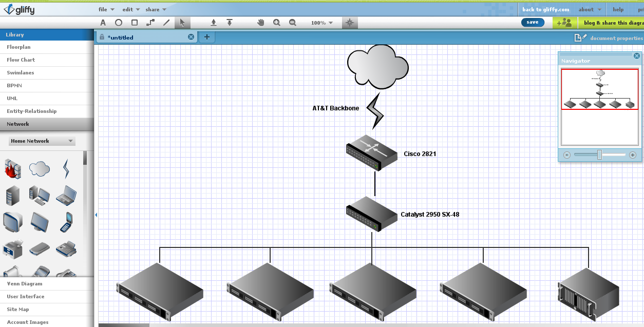Open the zoom percentage dropdown

323,23
